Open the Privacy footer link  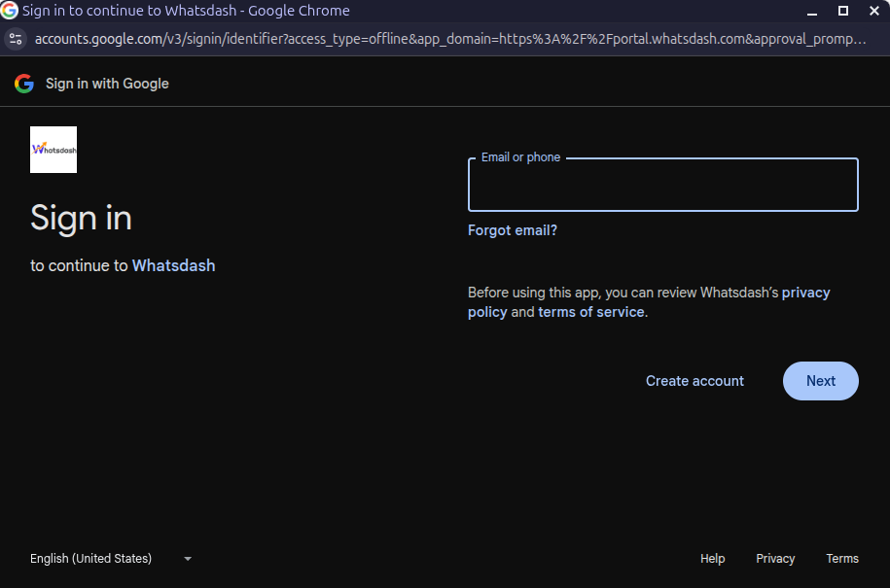pos(775,559)
